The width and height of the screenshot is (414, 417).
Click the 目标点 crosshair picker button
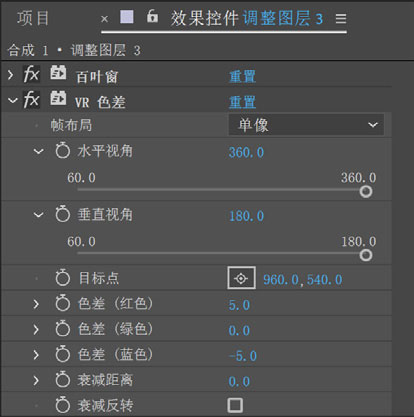coord(241,278)
